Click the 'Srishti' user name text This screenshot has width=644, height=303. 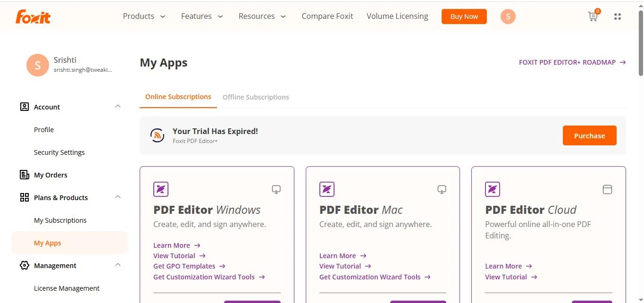(x=65, y=60)
